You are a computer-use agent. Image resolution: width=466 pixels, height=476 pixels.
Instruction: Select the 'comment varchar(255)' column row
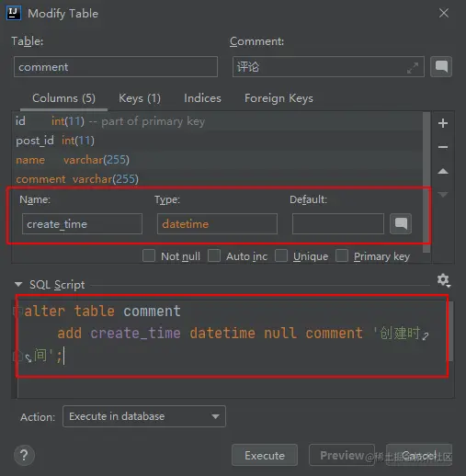pos(218,179)
